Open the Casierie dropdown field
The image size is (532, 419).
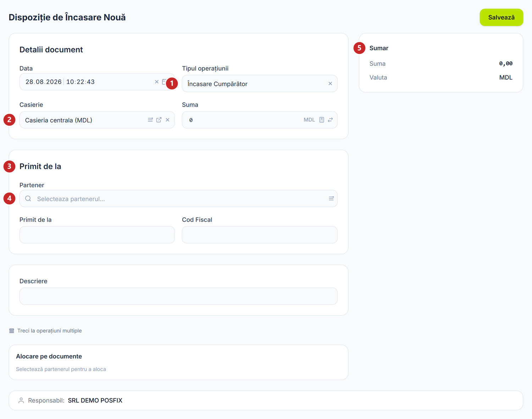[x=97, y=120]
